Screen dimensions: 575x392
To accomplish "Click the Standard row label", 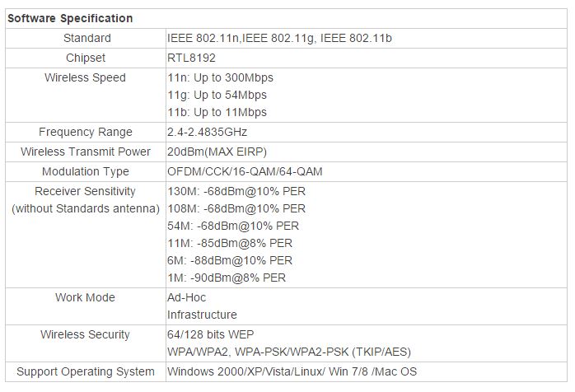I will [86, 38].
